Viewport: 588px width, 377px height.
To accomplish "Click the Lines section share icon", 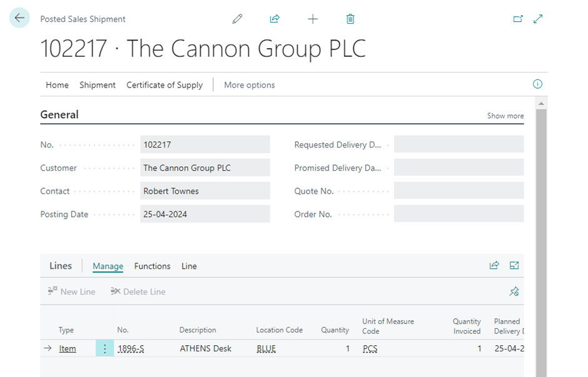I will point(494,266).
